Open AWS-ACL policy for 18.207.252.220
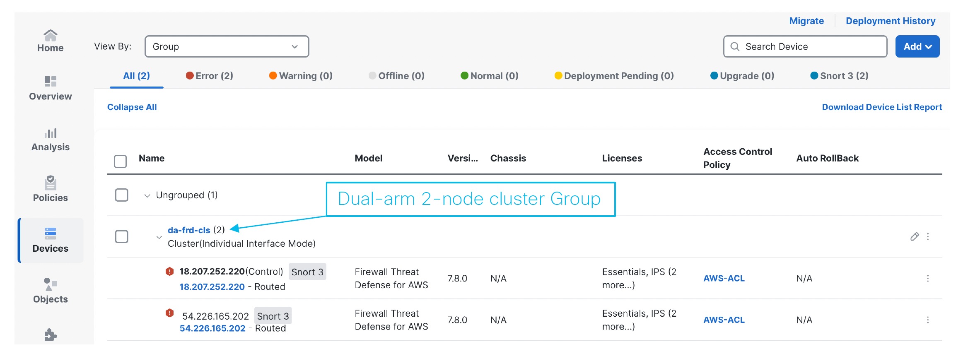Screen dimensions: 980x361 pyautogui.click(x=724, y=278)
